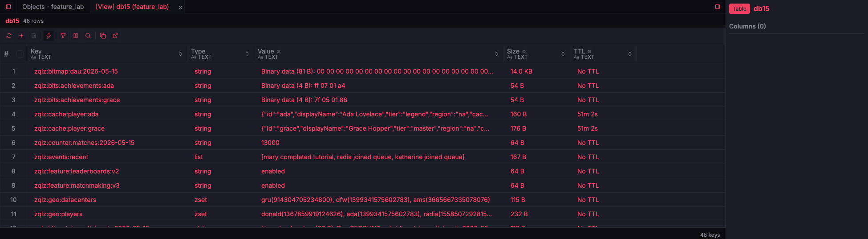Click the Ada Lovelace JSON value cell

point(375,114)
